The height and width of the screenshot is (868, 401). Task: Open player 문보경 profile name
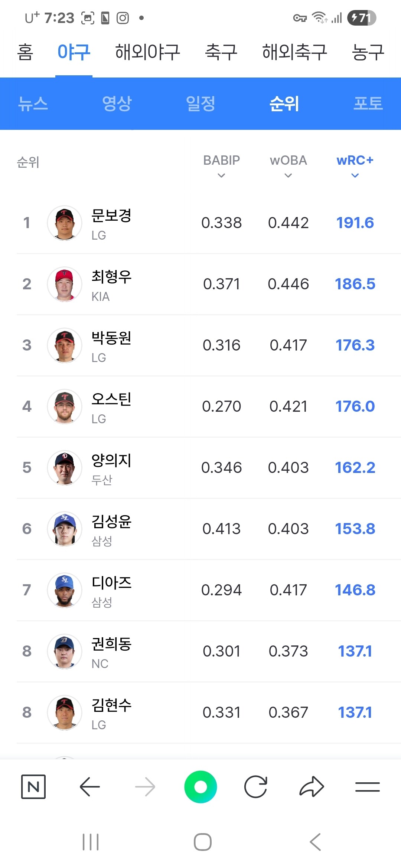pos(111,216)
